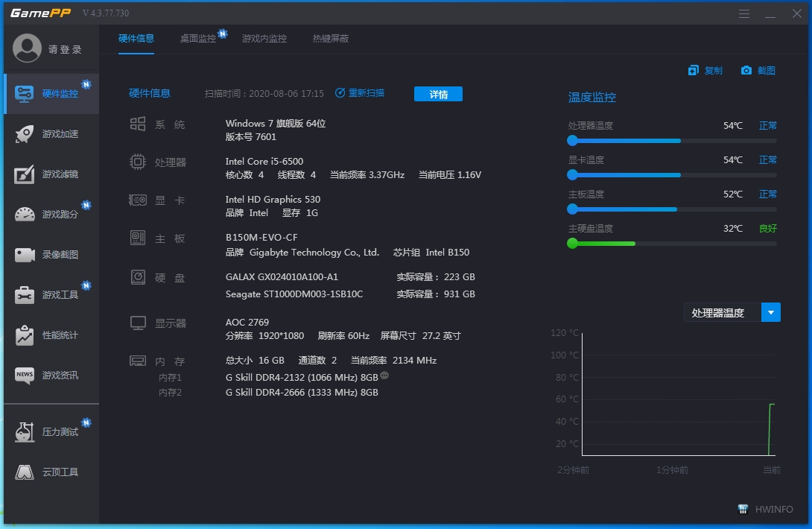Click the blue dropdown arrow button

coord(770,312)
